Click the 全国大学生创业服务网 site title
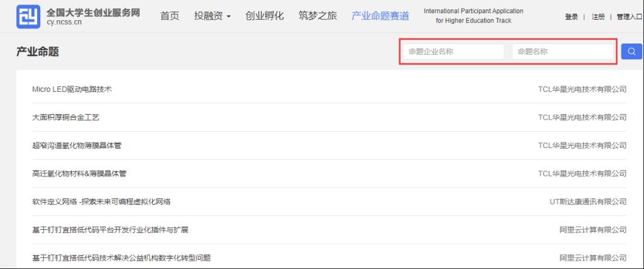644x269 pixels. 93,13
